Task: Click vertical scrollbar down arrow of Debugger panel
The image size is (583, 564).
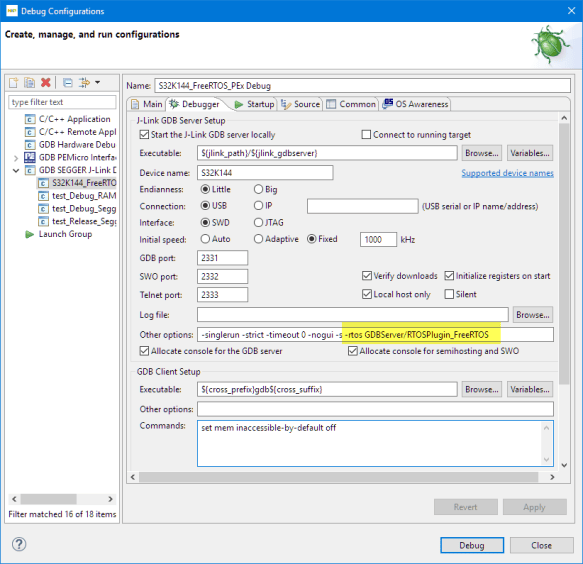Action: (x=564, y=465)
